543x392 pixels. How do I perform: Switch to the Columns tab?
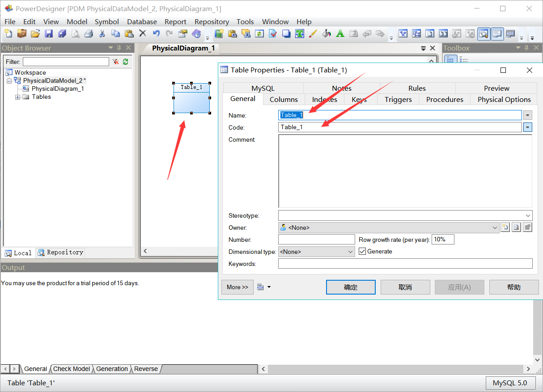284,99
